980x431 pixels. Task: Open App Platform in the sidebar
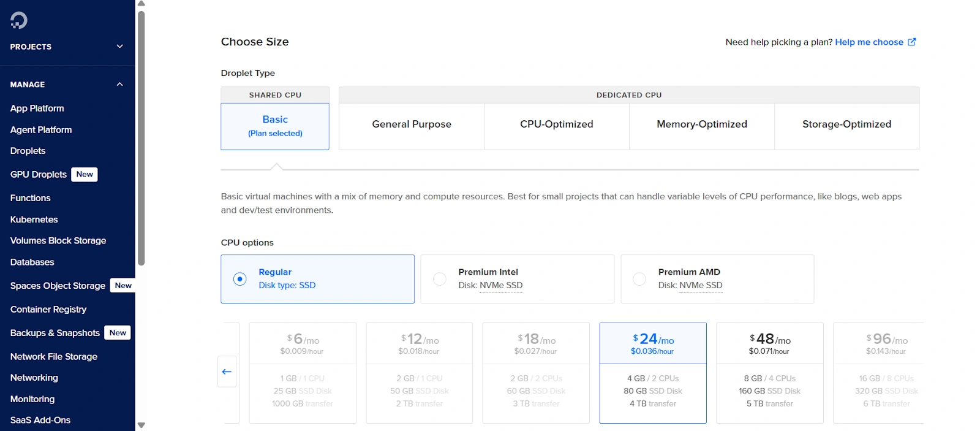click(x=37, y=108)
